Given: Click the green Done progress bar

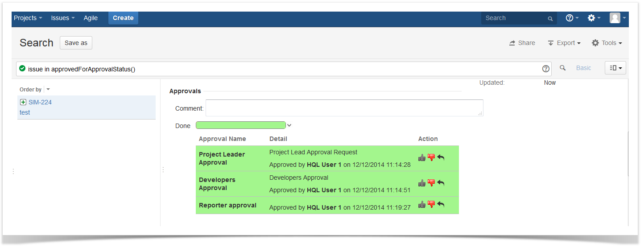Looking at the screenshot, I should coord(240,125).
